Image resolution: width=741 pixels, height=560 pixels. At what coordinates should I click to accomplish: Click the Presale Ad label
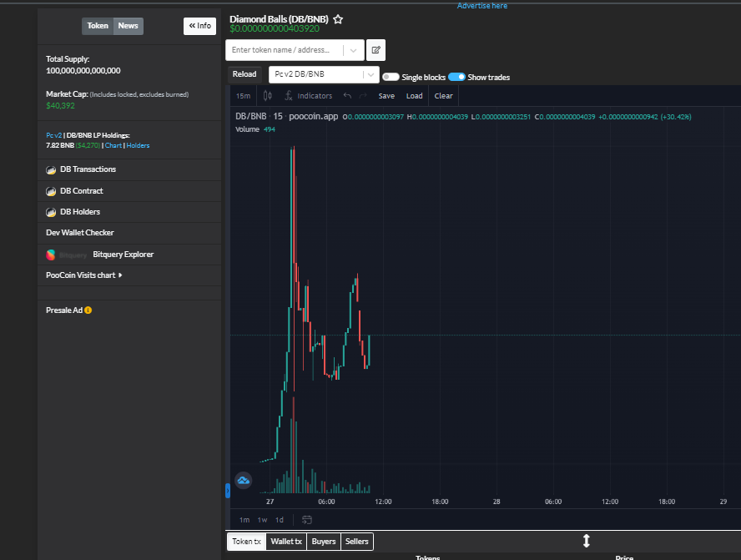point(64,310)
